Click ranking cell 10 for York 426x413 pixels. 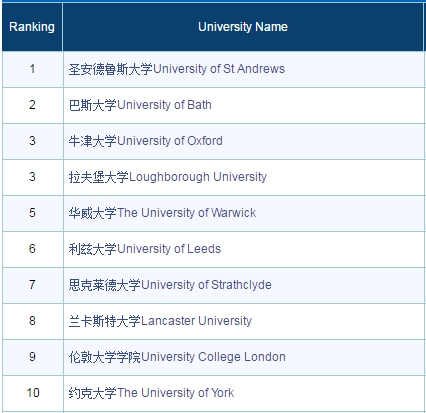(32, 393)
